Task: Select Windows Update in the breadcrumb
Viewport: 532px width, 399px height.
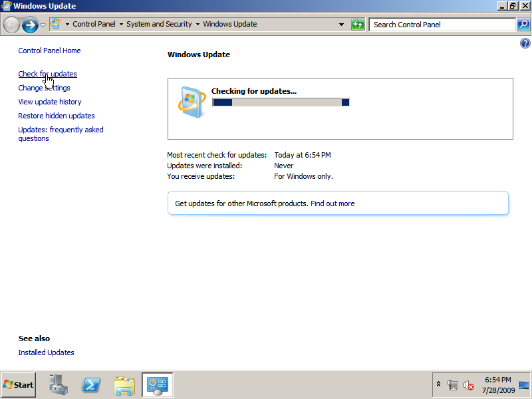Action: click(230, 24)
